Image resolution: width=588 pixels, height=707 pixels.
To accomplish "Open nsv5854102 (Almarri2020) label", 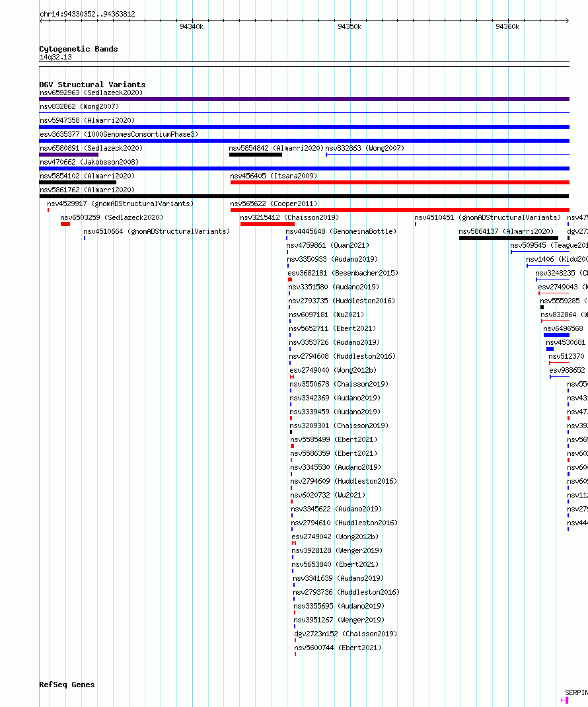I will pyautogui.click(x=87, y=176).
